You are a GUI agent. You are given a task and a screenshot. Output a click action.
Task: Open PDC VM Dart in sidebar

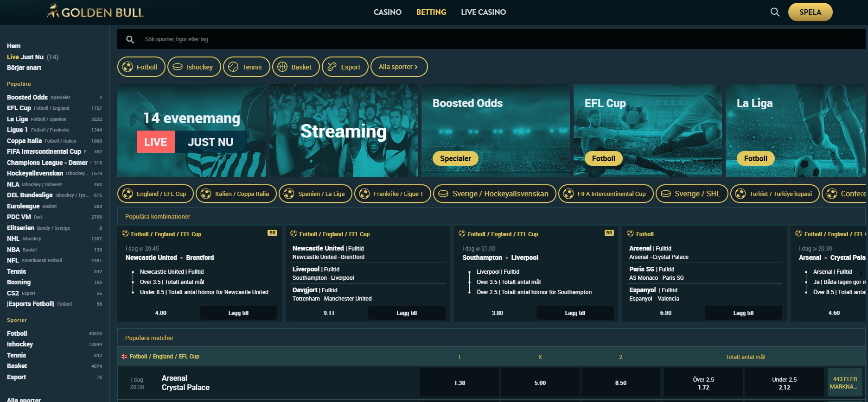pyautogui.click(x=54, y=217)
